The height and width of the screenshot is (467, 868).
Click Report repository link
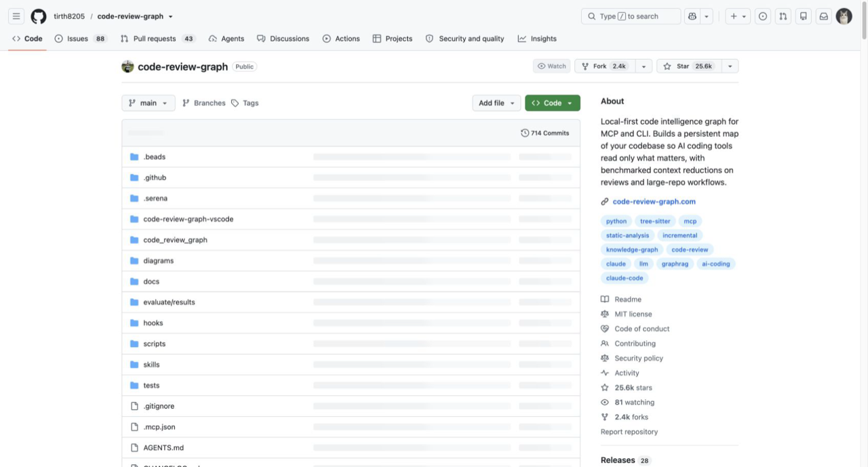(629, 432)
